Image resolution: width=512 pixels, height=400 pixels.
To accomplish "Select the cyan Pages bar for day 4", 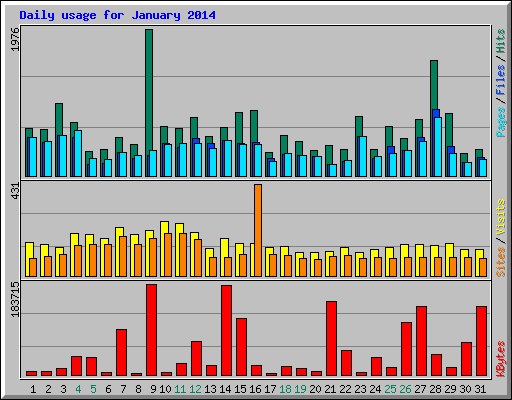I will pyautogui.click(x=78, y=153).
